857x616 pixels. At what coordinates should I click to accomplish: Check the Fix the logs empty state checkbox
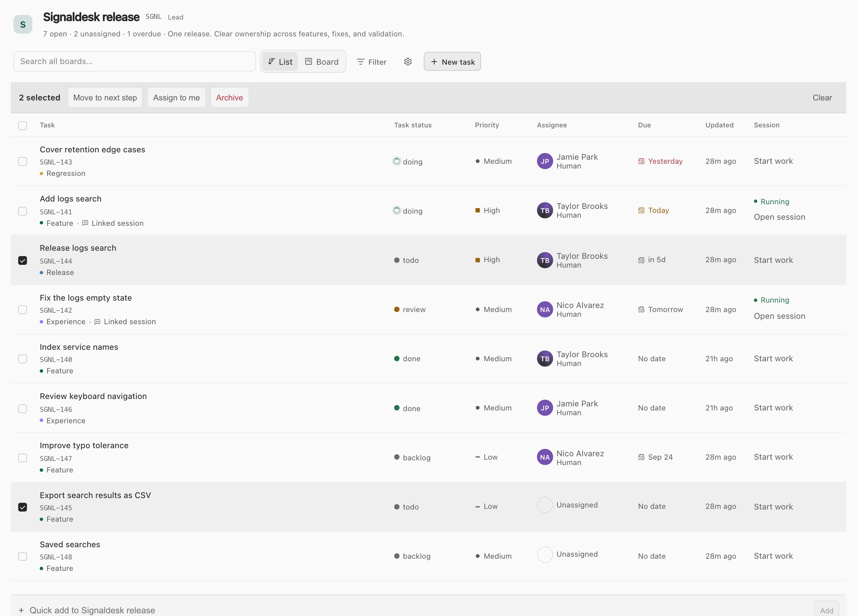coord(23,309)
